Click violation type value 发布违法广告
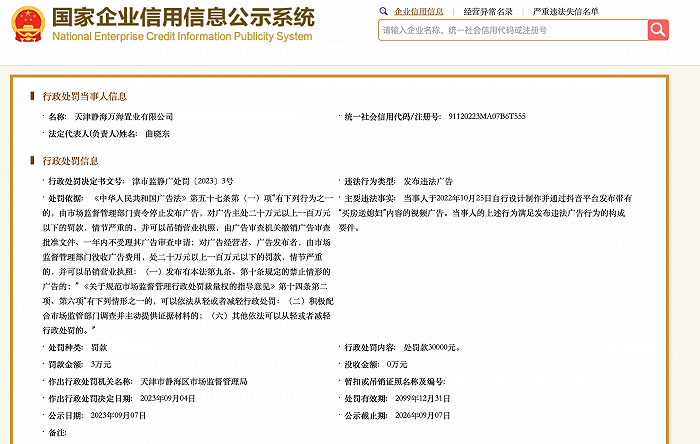The image size is (700, 444). pyautogui.click(x=427, y=181)
